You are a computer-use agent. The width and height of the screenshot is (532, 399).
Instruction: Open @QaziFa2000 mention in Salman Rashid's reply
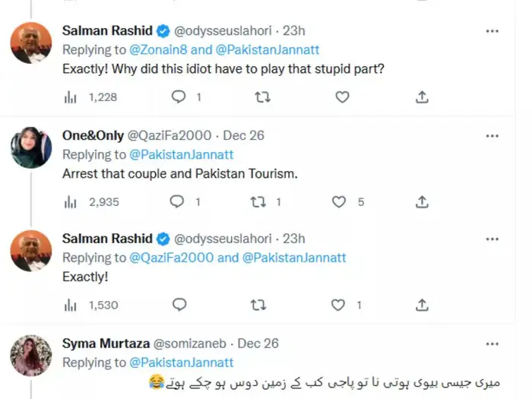[x=172, y=258]
